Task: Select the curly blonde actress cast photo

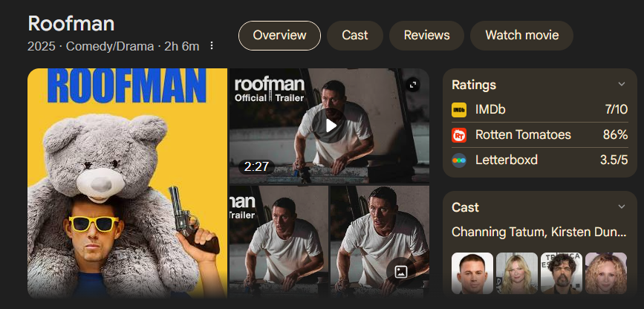Action: pos(606,273)
